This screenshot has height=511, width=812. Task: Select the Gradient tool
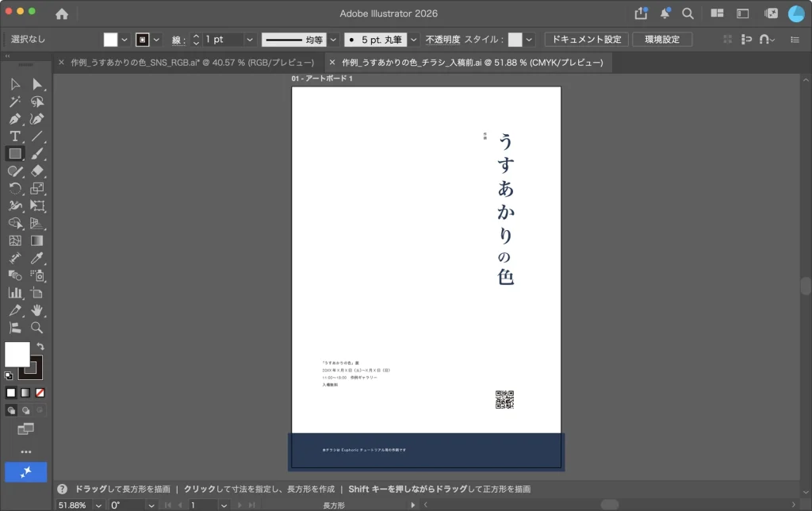pos(36,240)
